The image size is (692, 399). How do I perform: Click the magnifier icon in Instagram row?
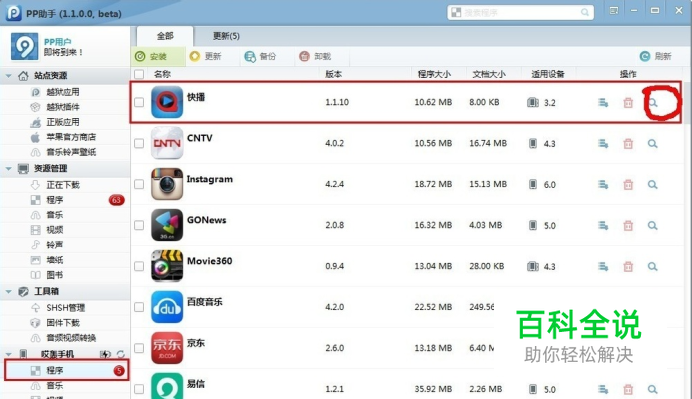(653, 185)
